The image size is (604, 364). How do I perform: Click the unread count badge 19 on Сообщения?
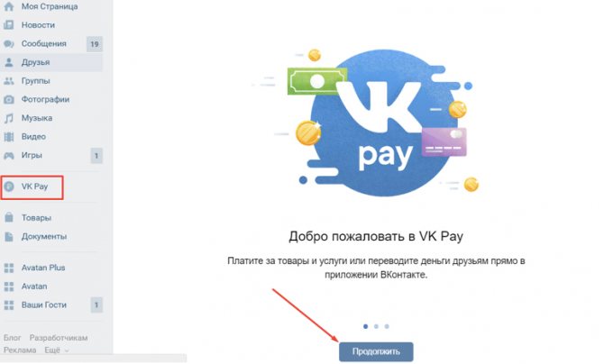95,44
